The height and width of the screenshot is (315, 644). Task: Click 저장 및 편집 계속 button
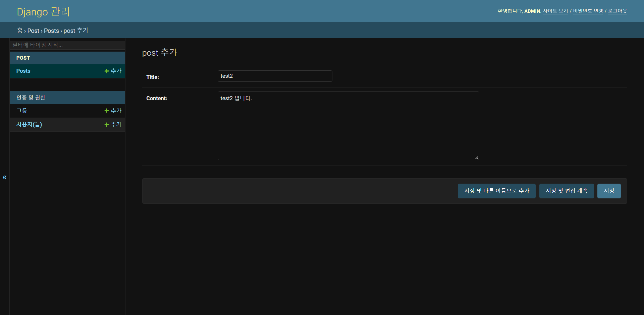point(567,191)
